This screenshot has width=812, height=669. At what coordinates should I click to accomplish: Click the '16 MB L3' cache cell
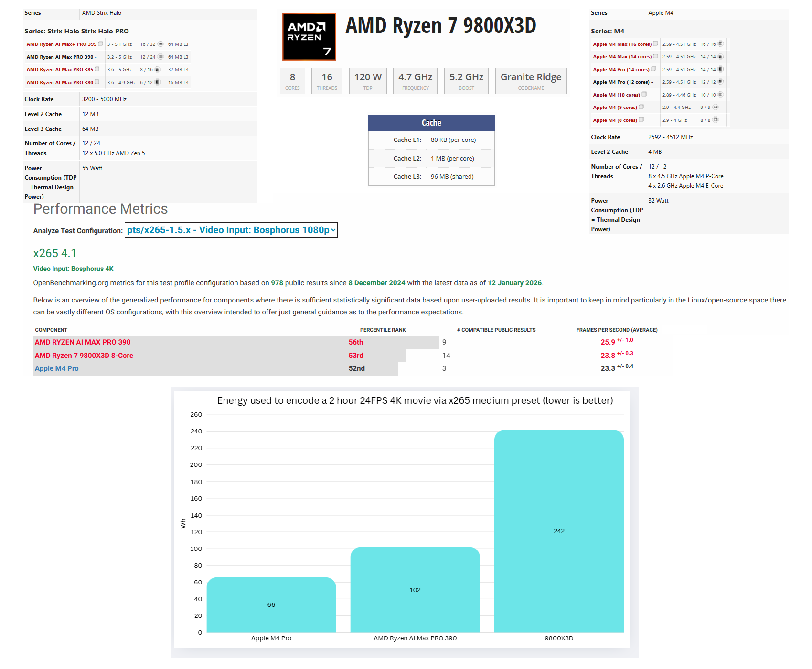point(178,83)
